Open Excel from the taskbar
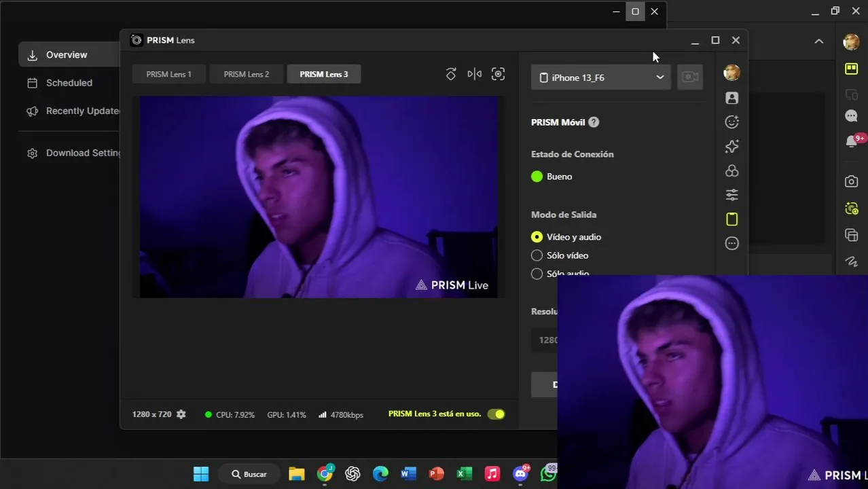Screen dimensions: 868x489 [464, 474]
